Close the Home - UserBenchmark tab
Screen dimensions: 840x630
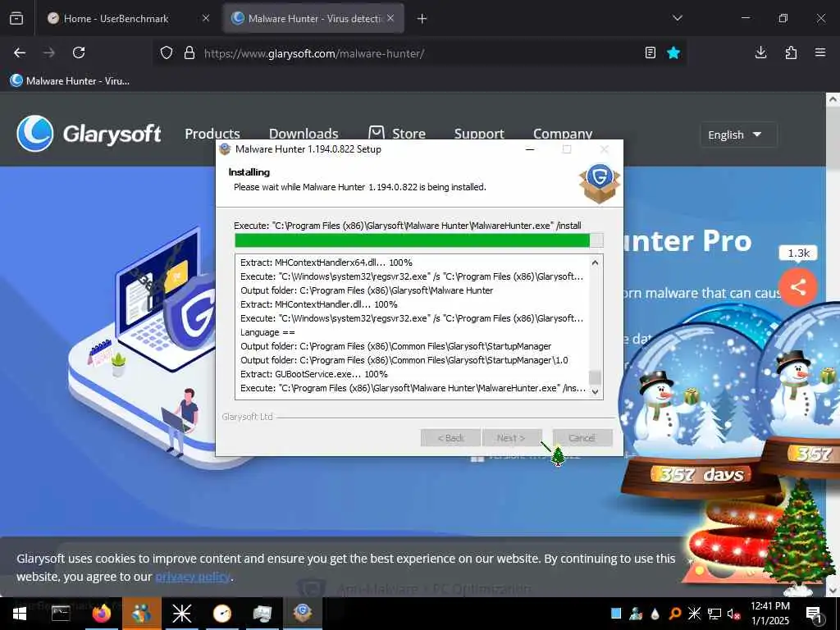pyautogui.click(x=206, y=18)
